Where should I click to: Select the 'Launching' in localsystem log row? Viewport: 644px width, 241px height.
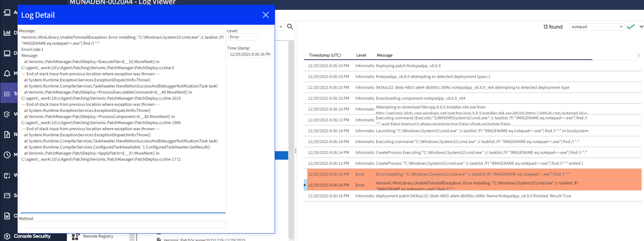click(473, 131)
